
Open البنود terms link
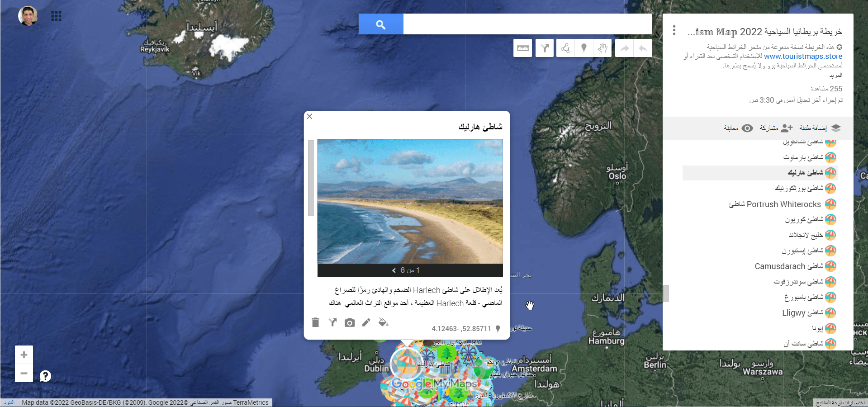click(9, 402)
